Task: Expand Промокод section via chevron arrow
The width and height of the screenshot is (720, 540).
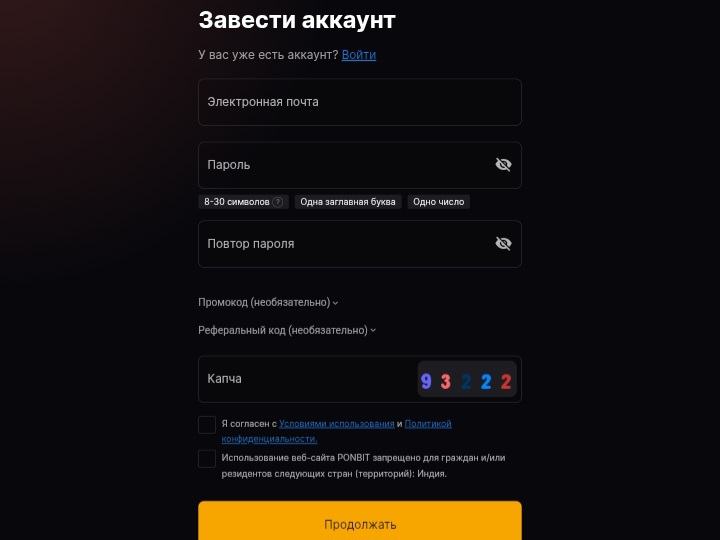Action: pyautogui.click(x=335, y=303)
